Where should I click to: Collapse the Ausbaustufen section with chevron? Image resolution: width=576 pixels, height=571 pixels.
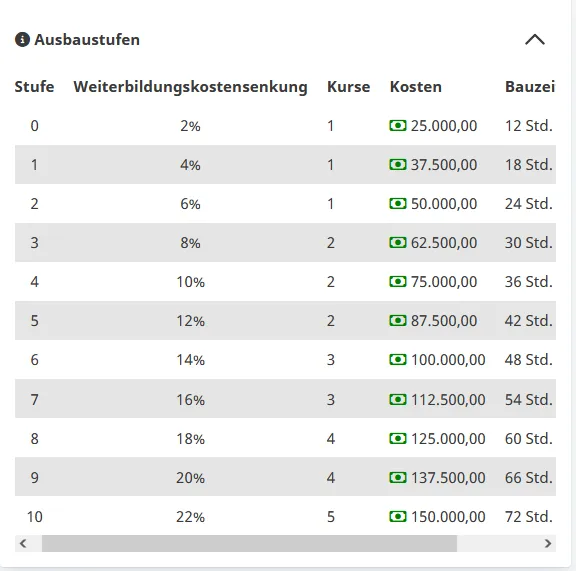coord(535,40)
